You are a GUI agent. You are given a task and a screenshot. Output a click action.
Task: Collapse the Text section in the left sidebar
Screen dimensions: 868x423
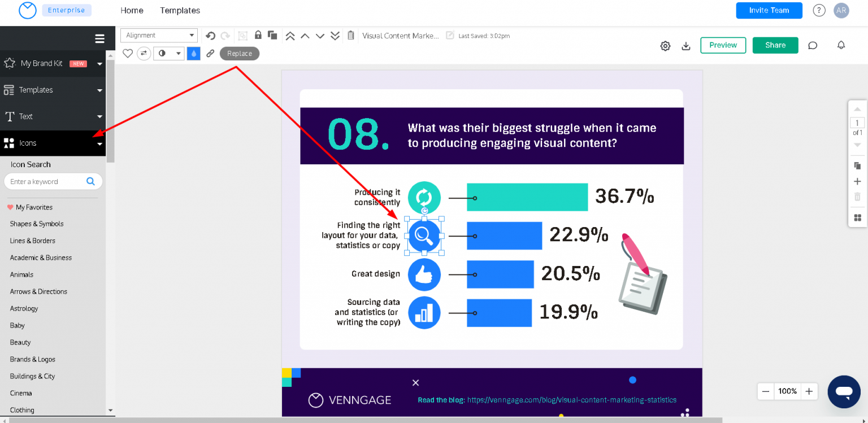99,116
